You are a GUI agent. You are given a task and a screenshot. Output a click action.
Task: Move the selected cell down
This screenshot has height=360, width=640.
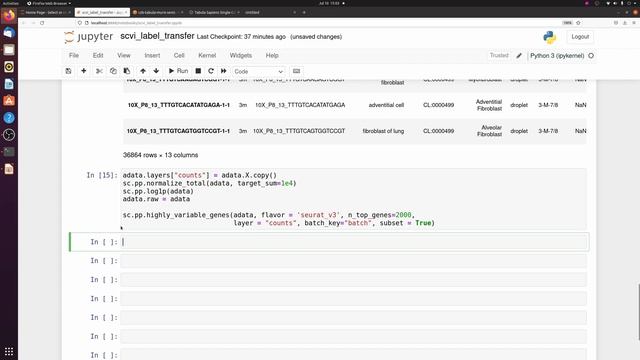coord(156,71)
